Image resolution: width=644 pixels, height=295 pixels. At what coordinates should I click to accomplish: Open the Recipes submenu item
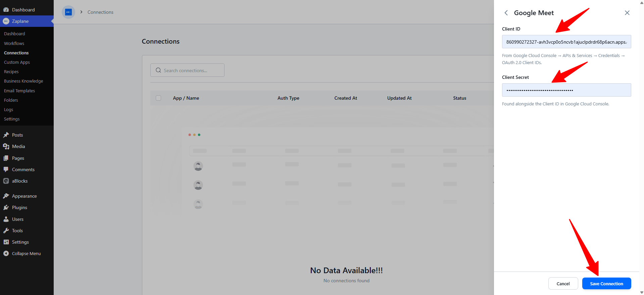point(11,71)
